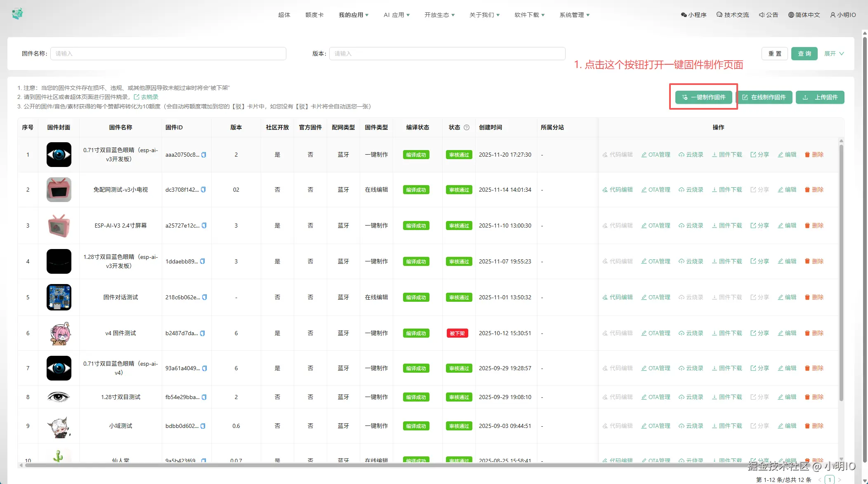Open the 额度卡 nav item

tap(314, 15)
